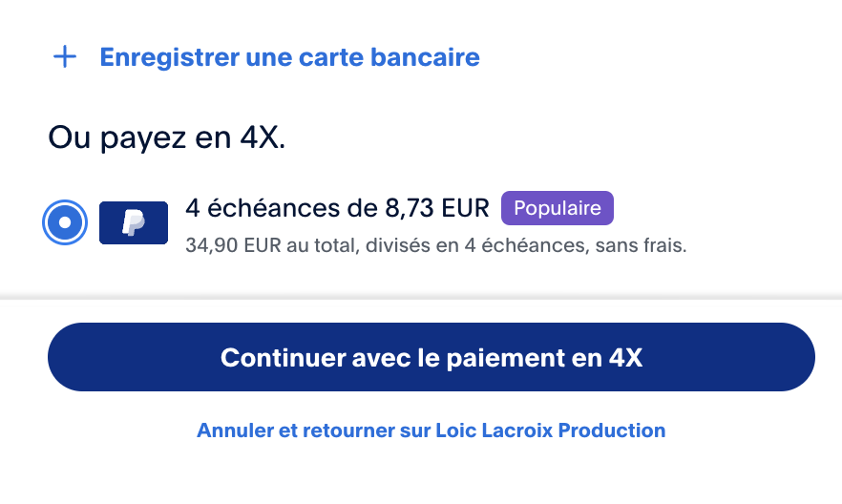This screenshot has width=842, height=504.
Task: Click the horizontal divider above Continuer button
Action: [421, 297]
